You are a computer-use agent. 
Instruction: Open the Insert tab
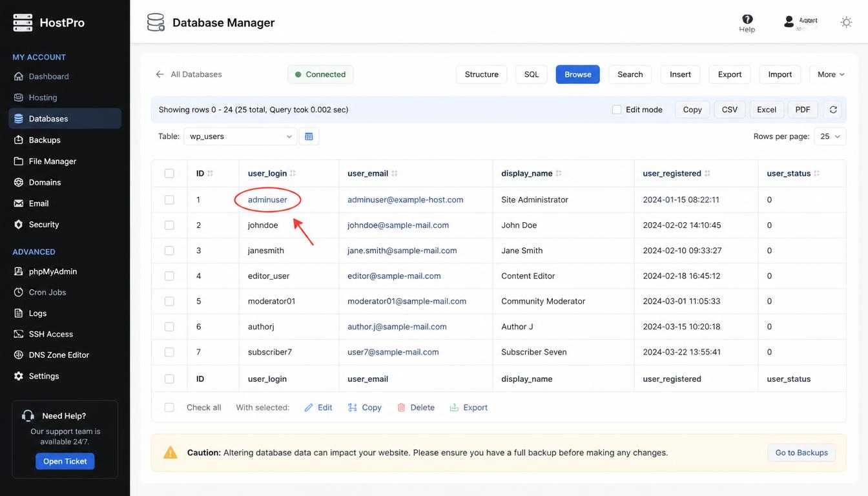pyautogui.click(x=681, y=74)
